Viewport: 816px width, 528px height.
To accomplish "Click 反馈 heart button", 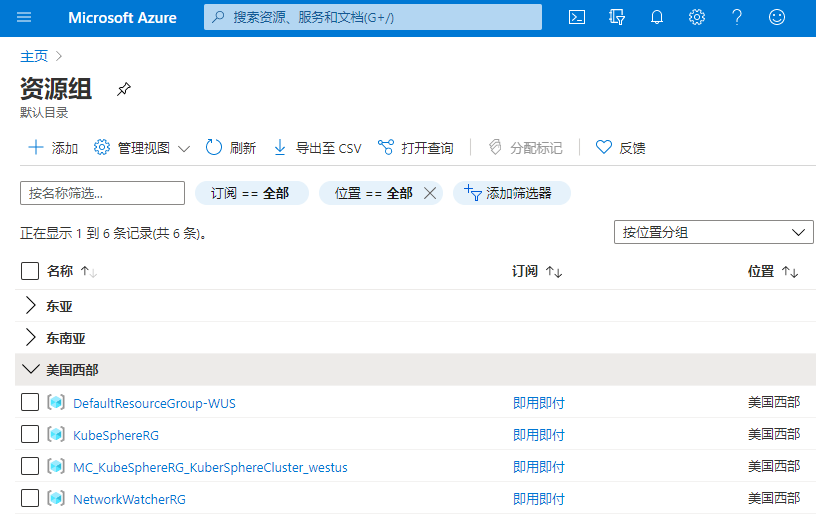I will [x=620, y=148].
